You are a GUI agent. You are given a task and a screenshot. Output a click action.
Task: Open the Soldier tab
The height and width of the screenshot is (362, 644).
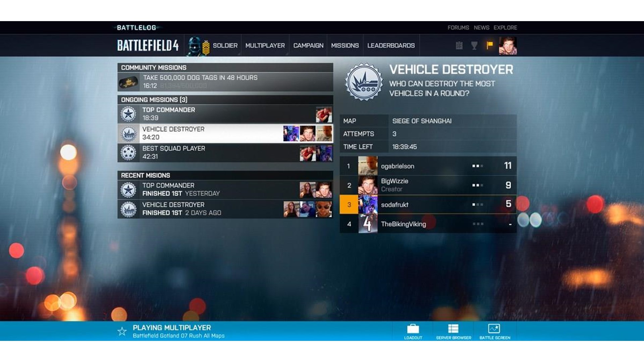(x=225, y=46)
